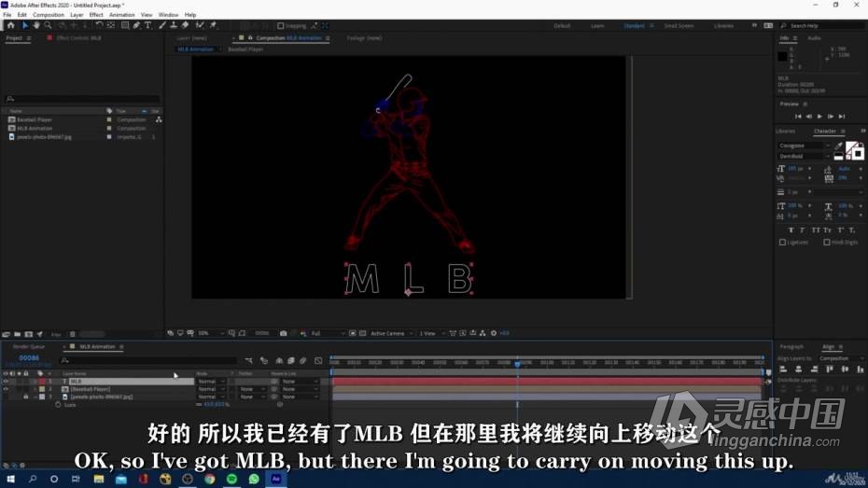Open the viewer magnification 50% dropdown

[x=211, y=333]
